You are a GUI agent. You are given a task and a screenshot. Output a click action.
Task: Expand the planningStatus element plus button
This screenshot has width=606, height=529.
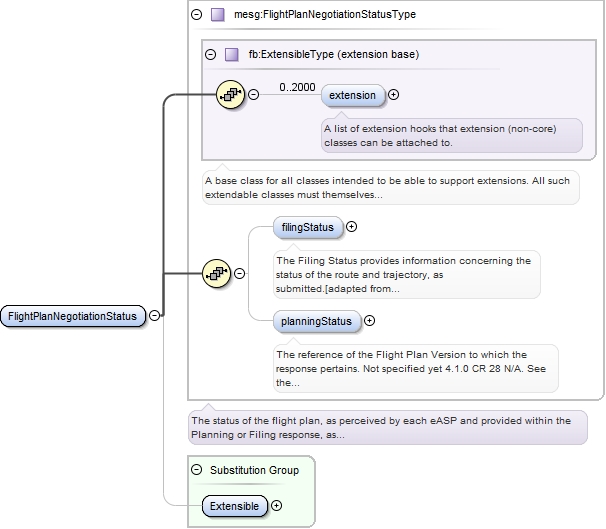[369, 320]
